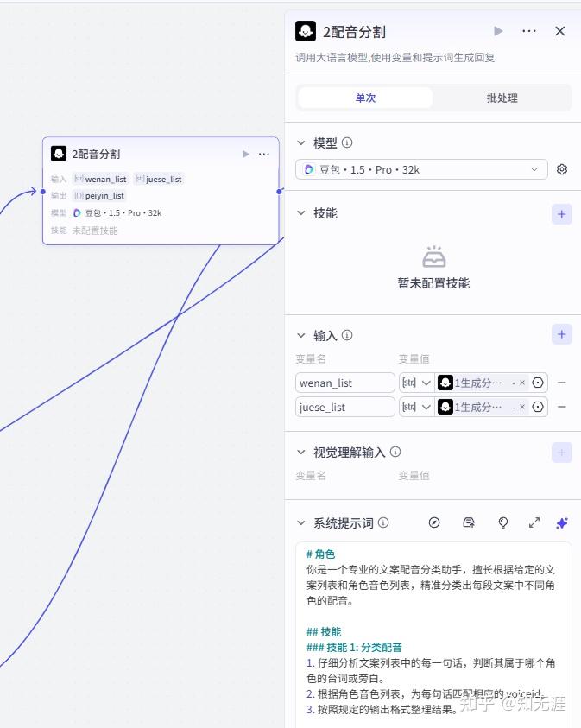Screen dimensions: 581x728
Task: Click the ## 技能 heading in prompt
Action: [x=324, y=631]
